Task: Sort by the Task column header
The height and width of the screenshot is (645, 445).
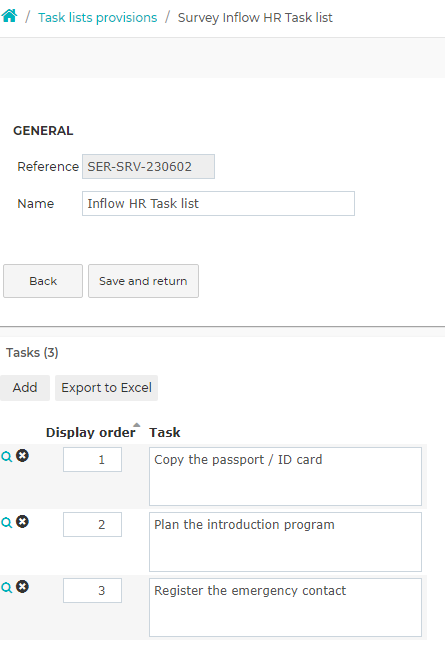Action: (x=165, y=432)
